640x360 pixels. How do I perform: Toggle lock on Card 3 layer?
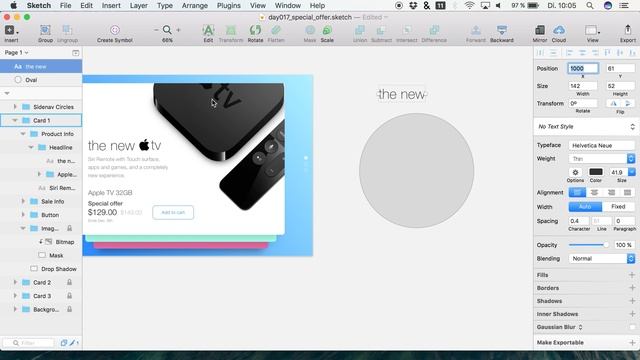[69, 296]
